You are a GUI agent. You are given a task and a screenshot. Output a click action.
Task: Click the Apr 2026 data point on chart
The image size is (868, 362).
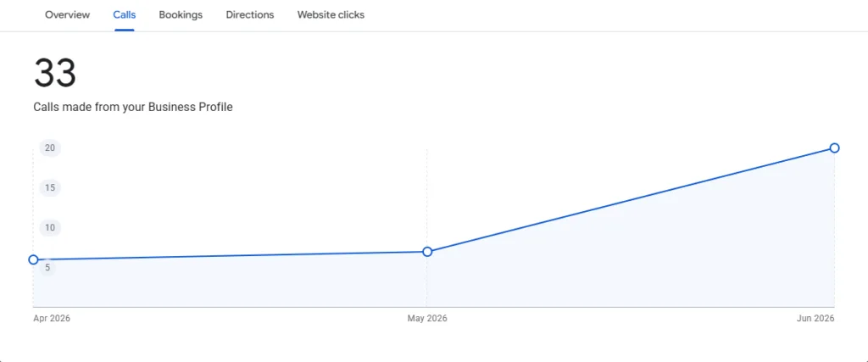33,259
